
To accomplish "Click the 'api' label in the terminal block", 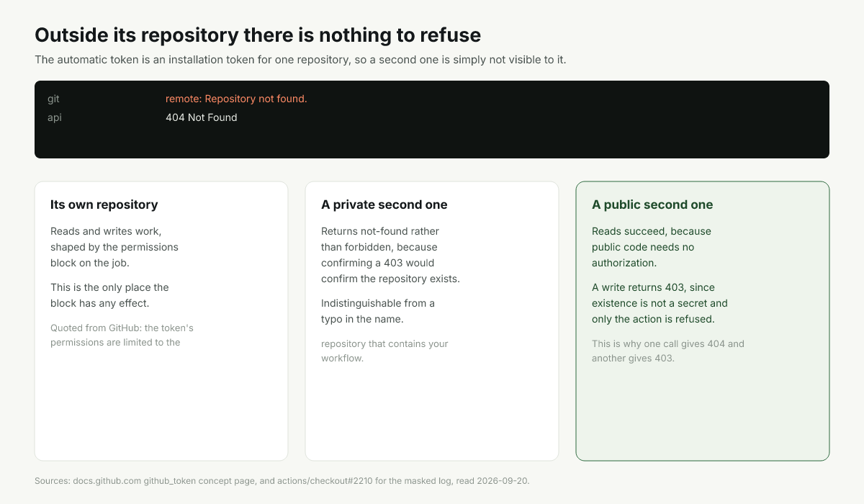I will [x=55, y=117].
